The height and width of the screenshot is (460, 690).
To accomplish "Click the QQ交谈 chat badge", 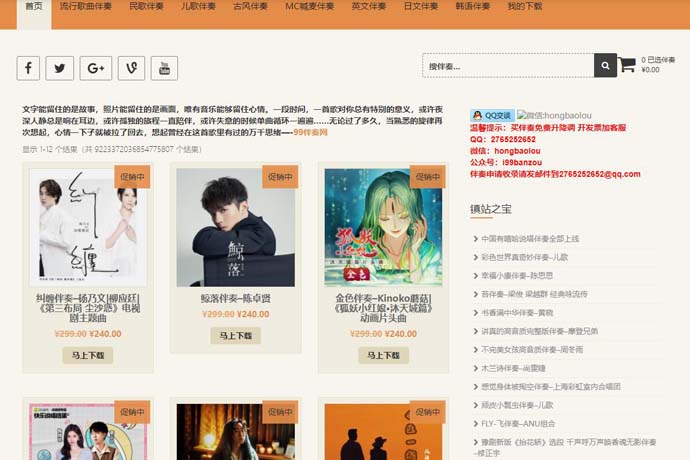I will pyautogui.click(x=492, y=115).
